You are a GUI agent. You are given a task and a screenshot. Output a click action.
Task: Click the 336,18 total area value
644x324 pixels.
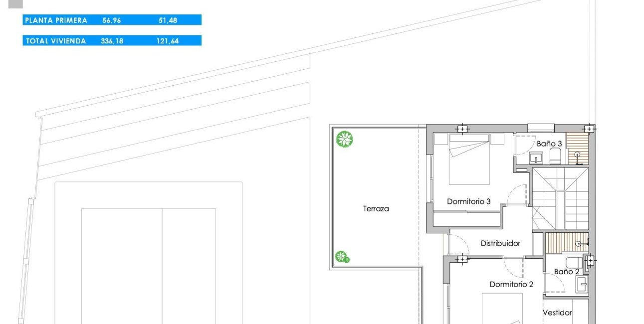pyautogui.click(x=112, y=41)
